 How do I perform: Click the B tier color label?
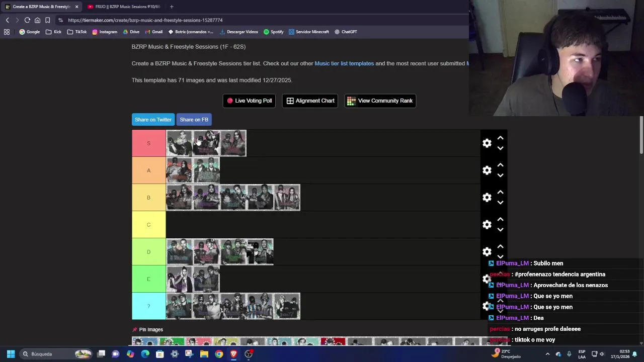[x=148, y=198]
